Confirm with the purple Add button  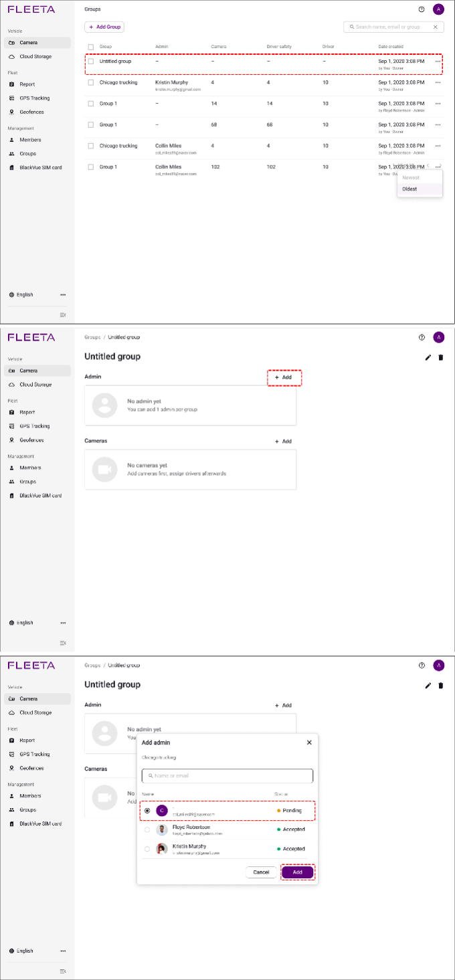[x=297, y=872]
